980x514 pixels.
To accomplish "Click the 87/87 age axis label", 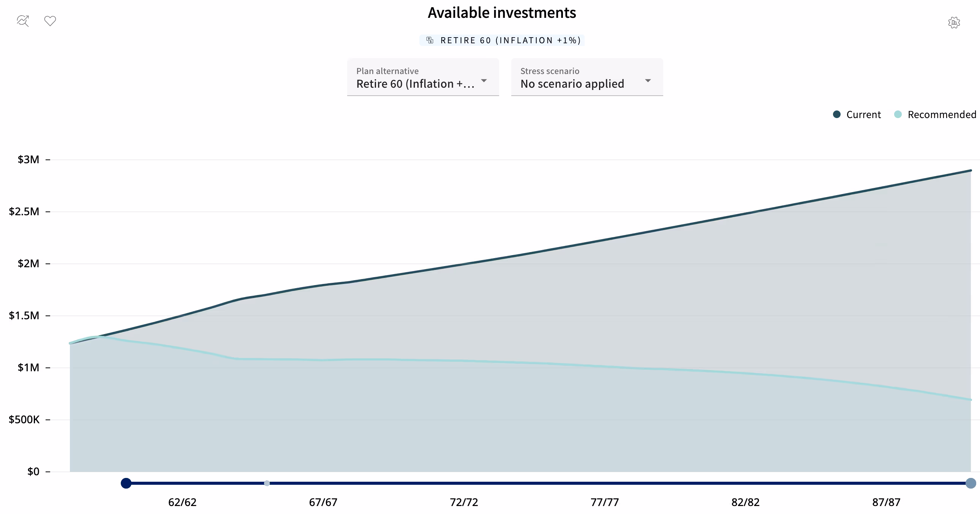I will coord(886,502).
